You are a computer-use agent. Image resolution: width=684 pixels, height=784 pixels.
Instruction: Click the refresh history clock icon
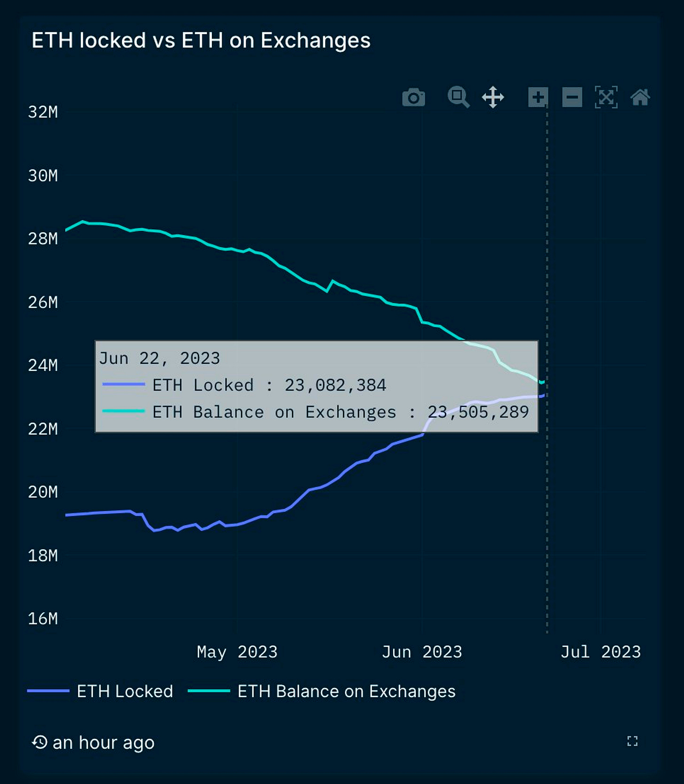(x=39, y=742)
